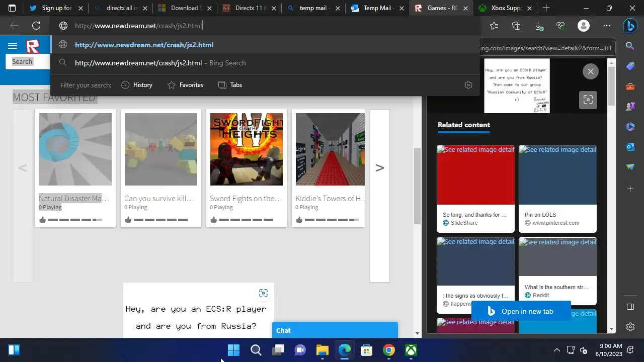The image size is (644, 362).
Task: Open sidebar settings gear icon
Action: 630,327
